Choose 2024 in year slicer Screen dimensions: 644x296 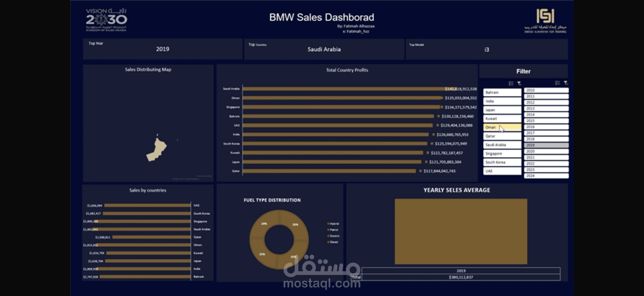pyautogui.click(x=546, y=176)
